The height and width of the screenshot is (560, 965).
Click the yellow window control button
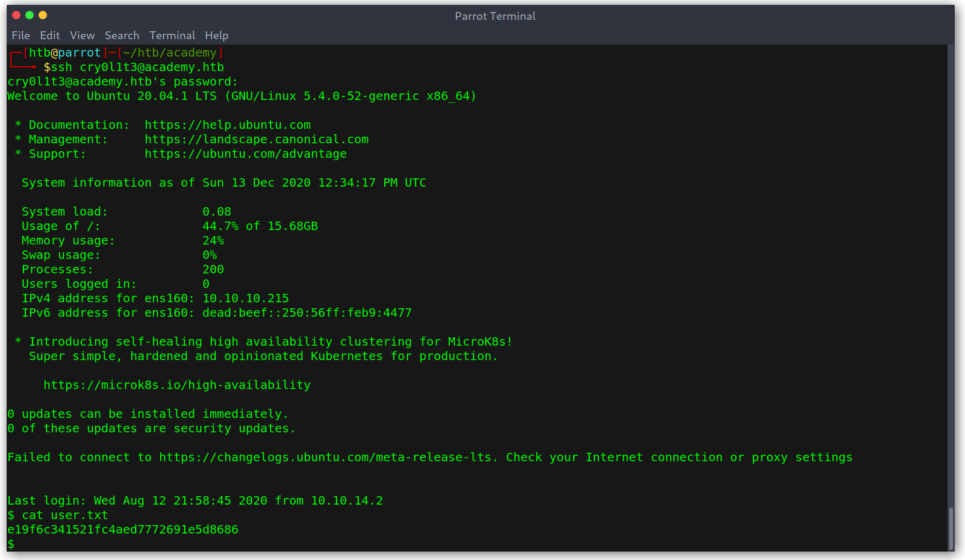click(43, 15)
